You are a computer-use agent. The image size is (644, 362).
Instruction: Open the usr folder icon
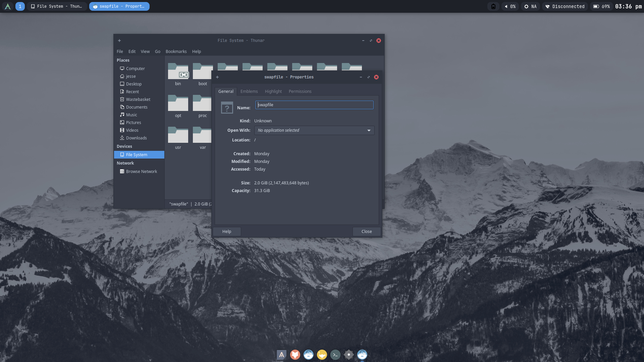coord(178,135)
